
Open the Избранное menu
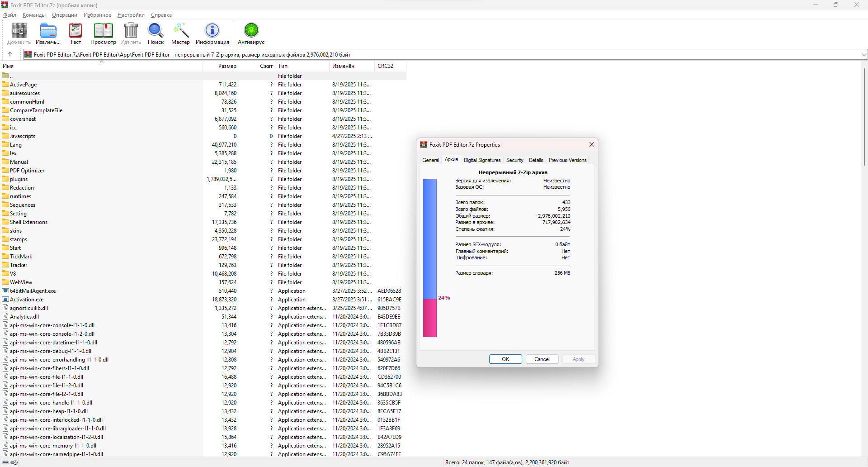pos(97,15)
